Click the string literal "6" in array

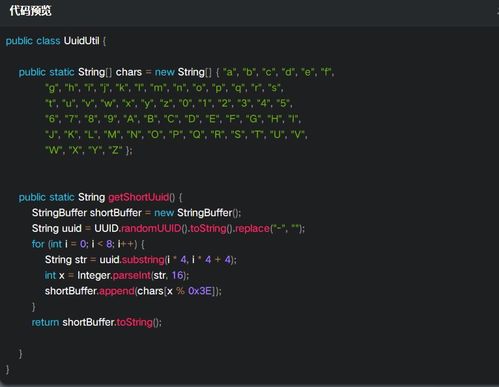point(51,119)
